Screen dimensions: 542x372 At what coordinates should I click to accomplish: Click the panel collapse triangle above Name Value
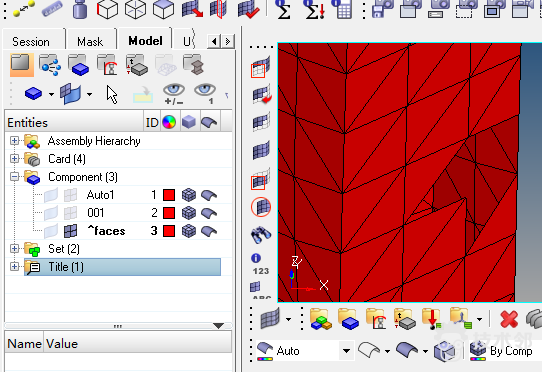coord(218,326)
